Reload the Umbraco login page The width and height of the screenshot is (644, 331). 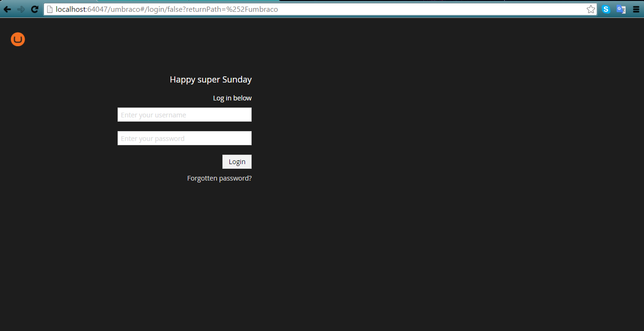(x=34, y=9)
